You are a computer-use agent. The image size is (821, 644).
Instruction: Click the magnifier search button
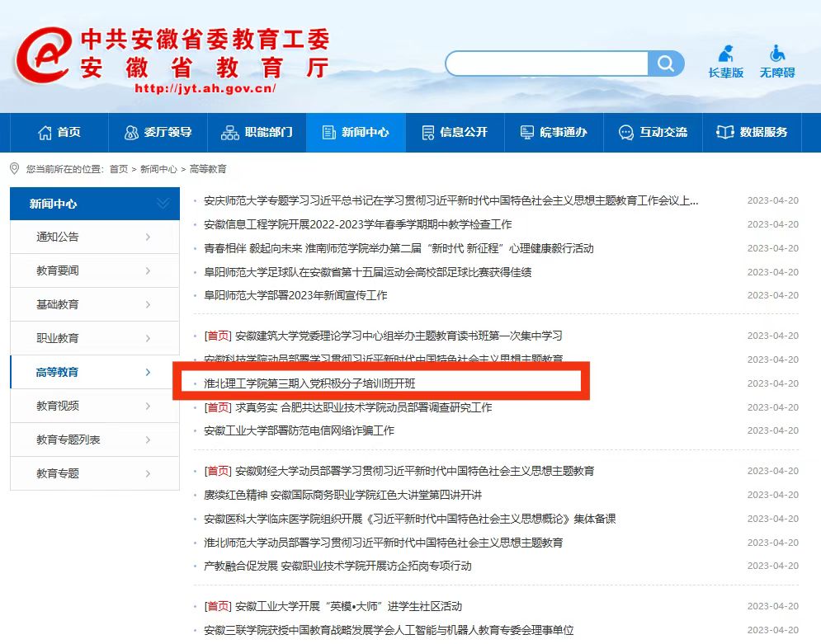pos(666,63)
